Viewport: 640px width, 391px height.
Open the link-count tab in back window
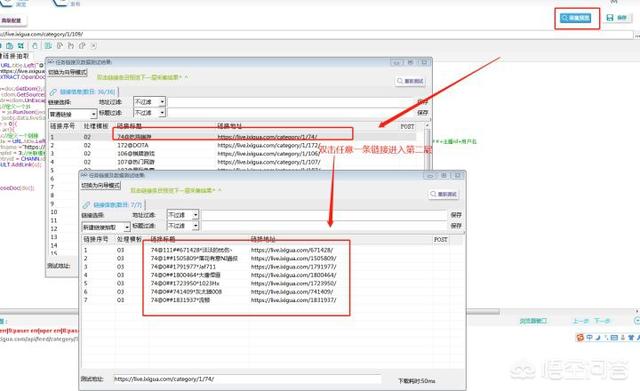(x=83, y=92)
